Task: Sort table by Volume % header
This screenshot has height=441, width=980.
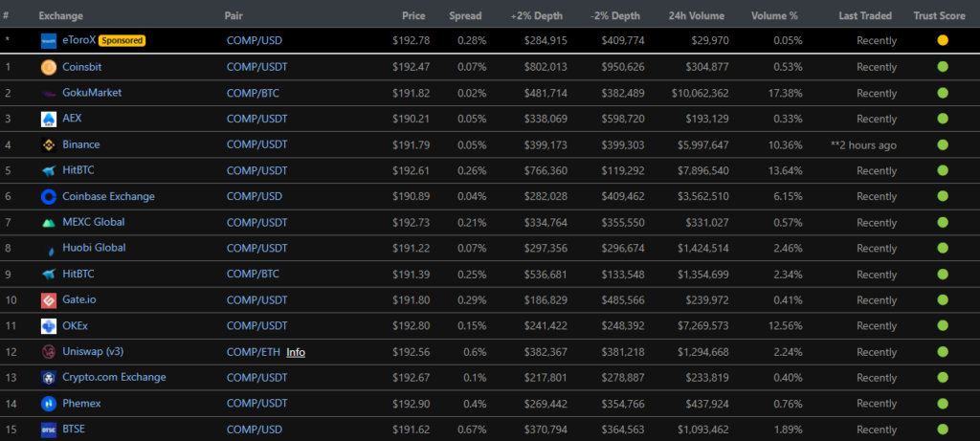Action: tap(774, 15)
